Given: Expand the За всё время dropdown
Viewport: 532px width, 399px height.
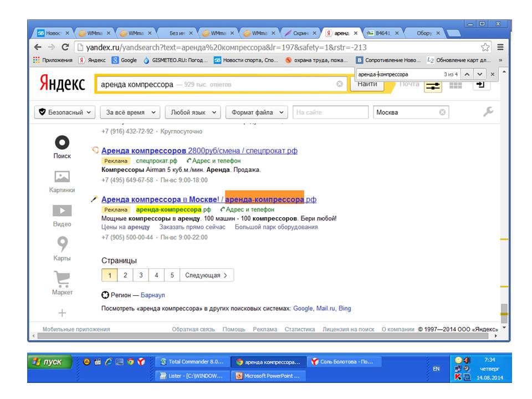Looking at the screenshot, I should pyautogui.click(x=130, y=112).
